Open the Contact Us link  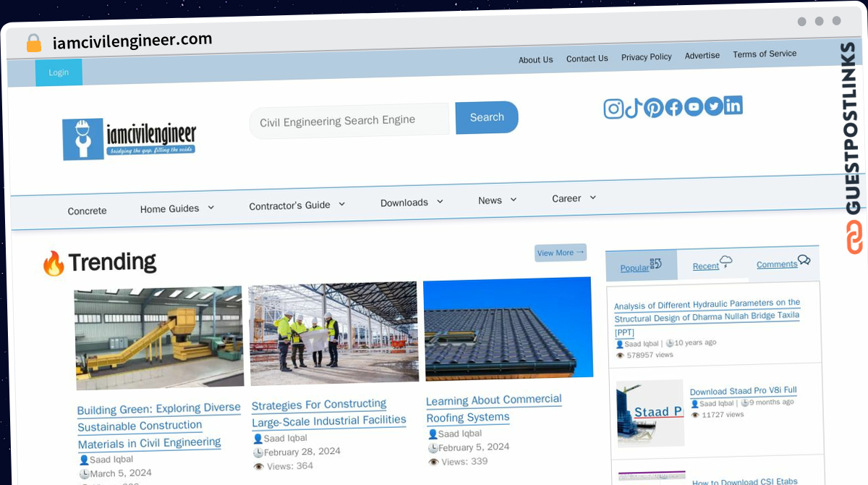[x=587, y=59]
